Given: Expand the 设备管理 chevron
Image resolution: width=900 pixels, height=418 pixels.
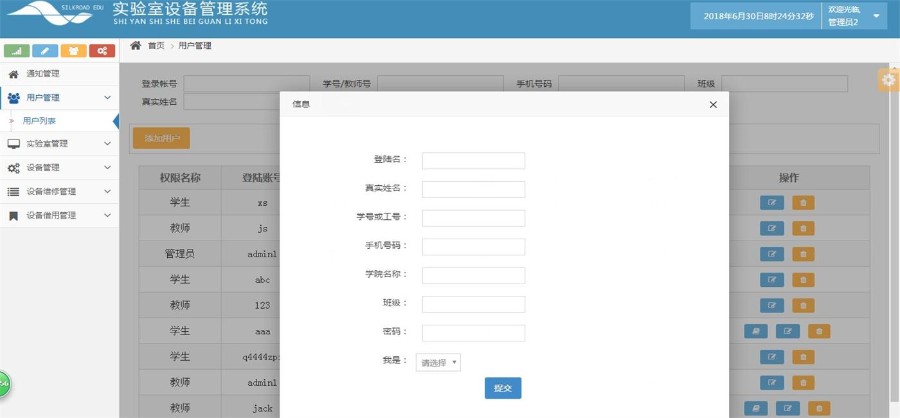Looking at the screenshot, I should pos(107,168).
